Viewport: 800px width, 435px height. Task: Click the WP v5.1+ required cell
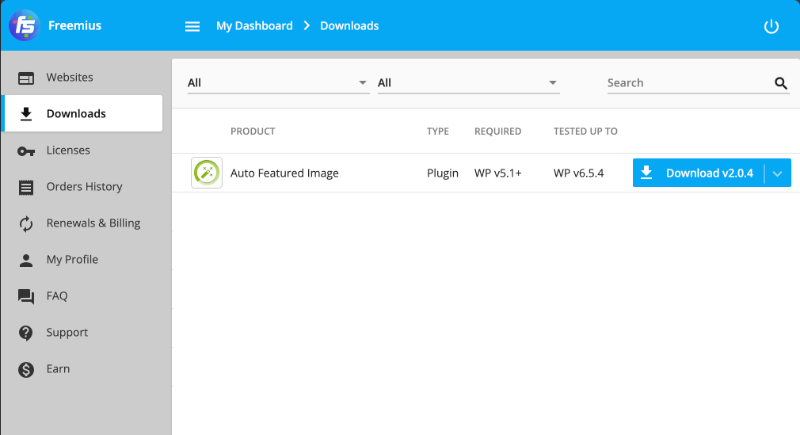click(x=497, y=173)
